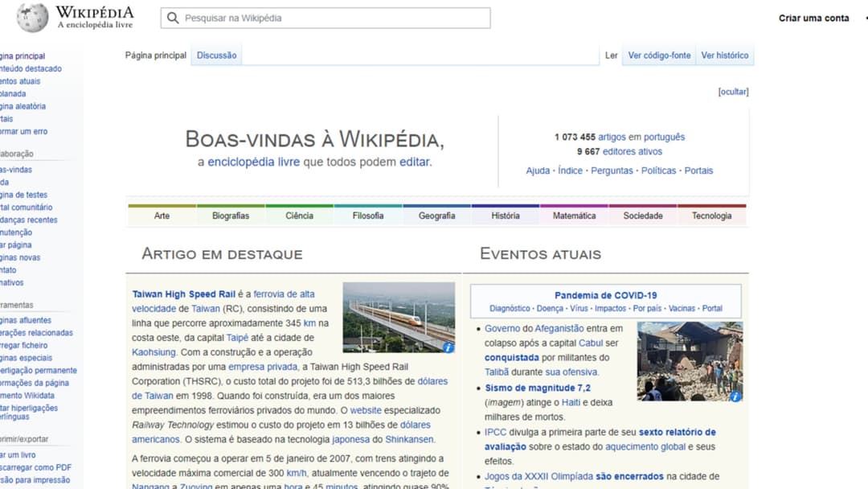The width and height of the screenshot is (868, 489).
Task: Switch to the Discussão tab
Action: click(x=216, y=55)
